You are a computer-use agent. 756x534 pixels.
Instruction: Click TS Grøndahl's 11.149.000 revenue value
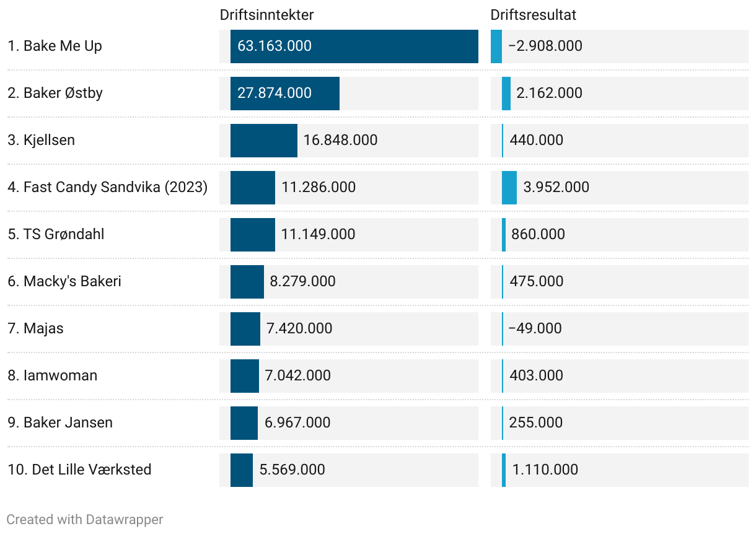click(318, 234)
